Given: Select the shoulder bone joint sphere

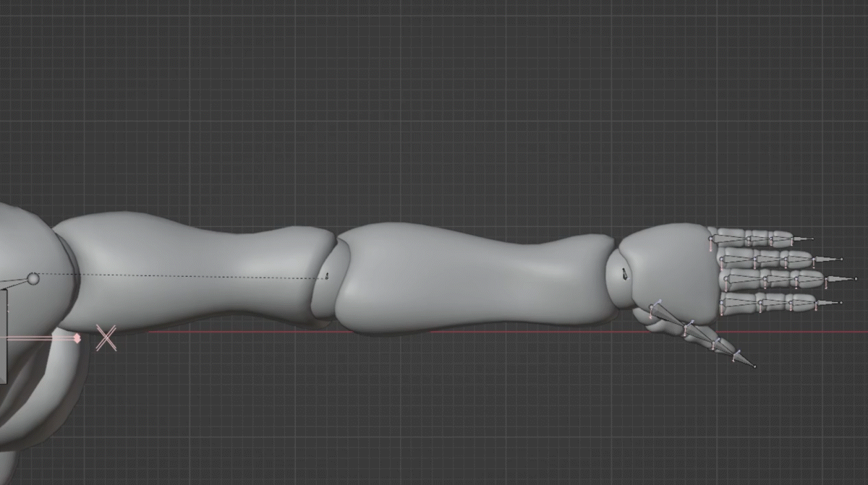Looking at the screenshot, I should pos(33,278).
